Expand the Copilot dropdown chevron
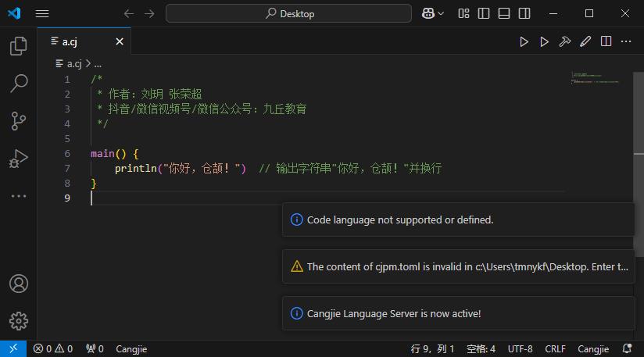The width and height of the screenshot is (644, 357). [441, 13]
